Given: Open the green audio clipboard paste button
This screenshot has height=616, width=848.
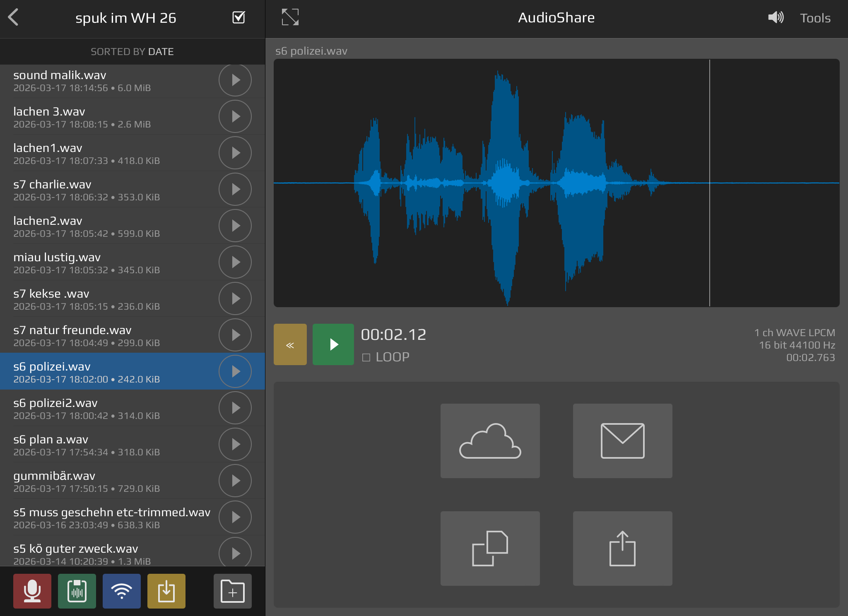Looking at the screenshot, I should click(x=77, y=591).
